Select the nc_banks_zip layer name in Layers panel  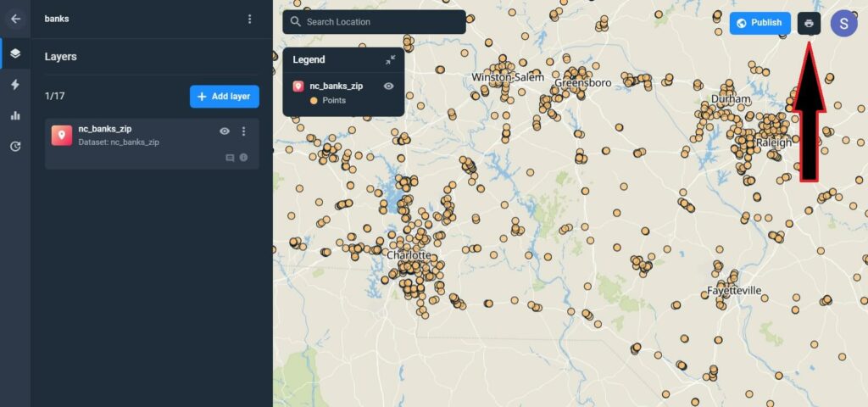pyautogui.click(x=105, y=129)
